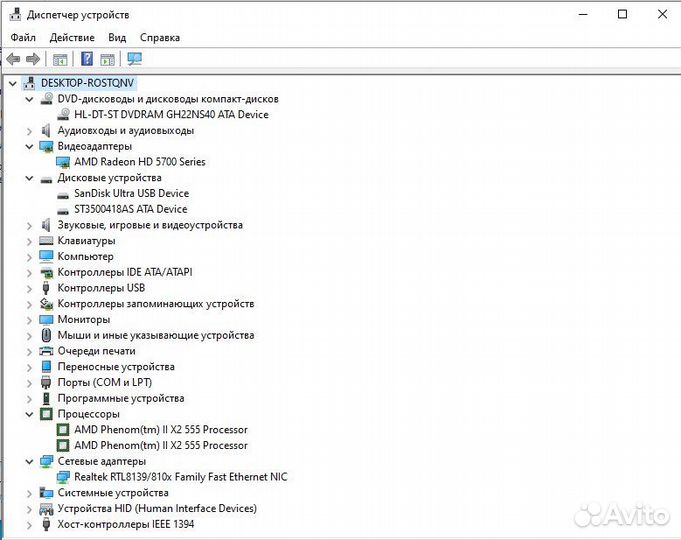
Task: Collapse the Сетевые адаптеры category
Action: pos(29,461)
